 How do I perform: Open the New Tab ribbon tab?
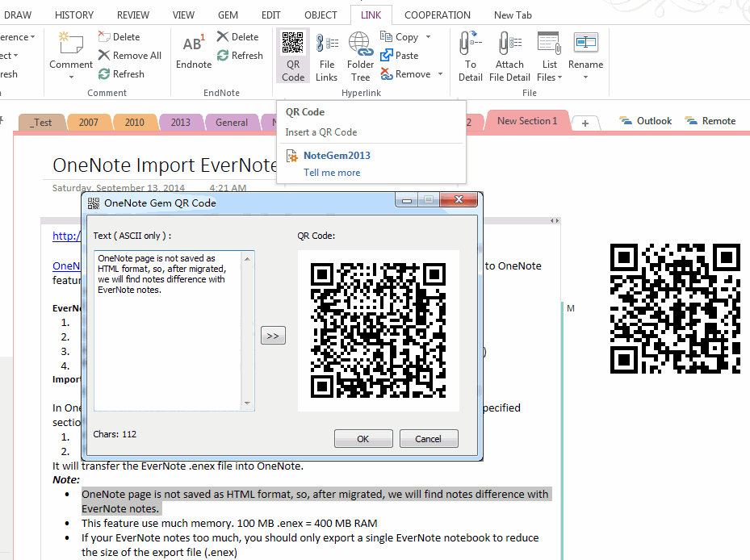[x=513, y=15]
